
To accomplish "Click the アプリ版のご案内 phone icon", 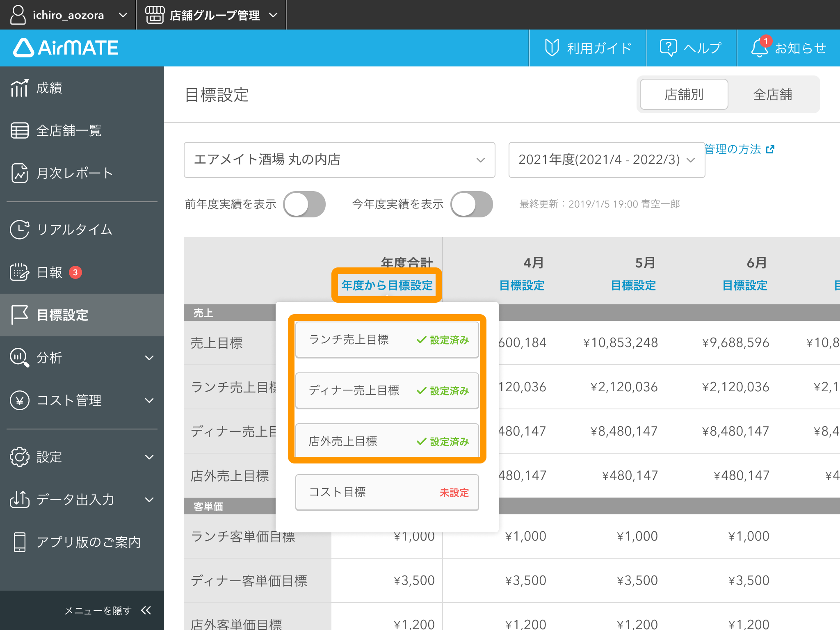I will [19, 542].
